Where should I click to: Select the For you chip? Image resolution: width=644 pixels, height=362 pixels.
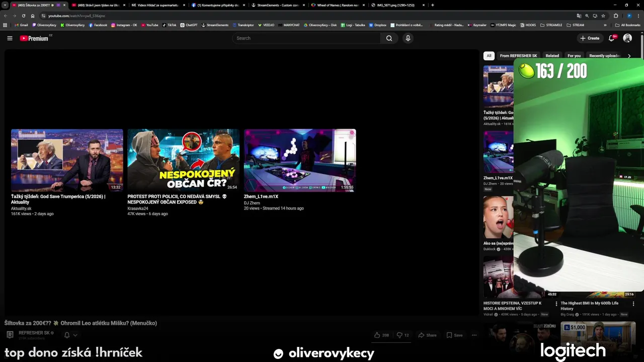tap(574, 56)
